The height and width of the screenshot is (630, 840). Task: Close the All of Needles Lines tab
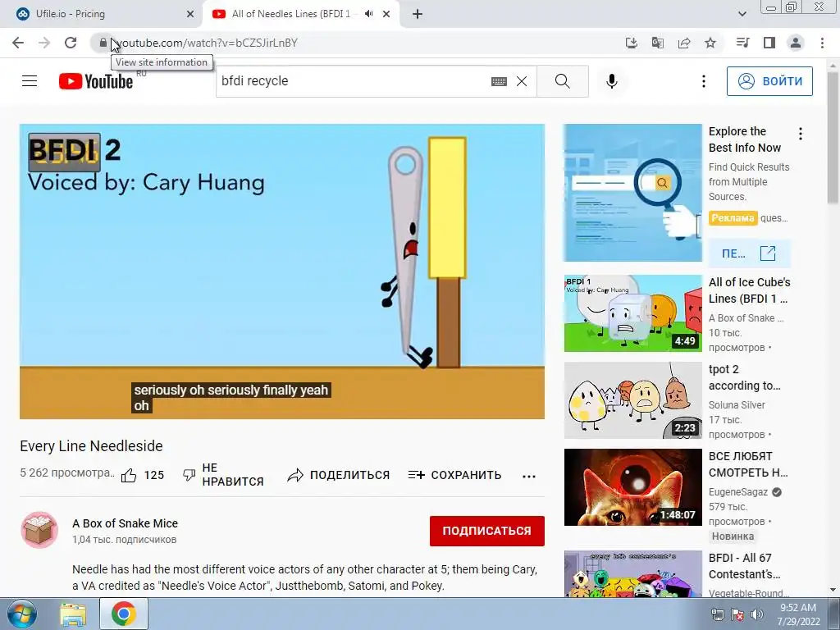click(386, 14)
